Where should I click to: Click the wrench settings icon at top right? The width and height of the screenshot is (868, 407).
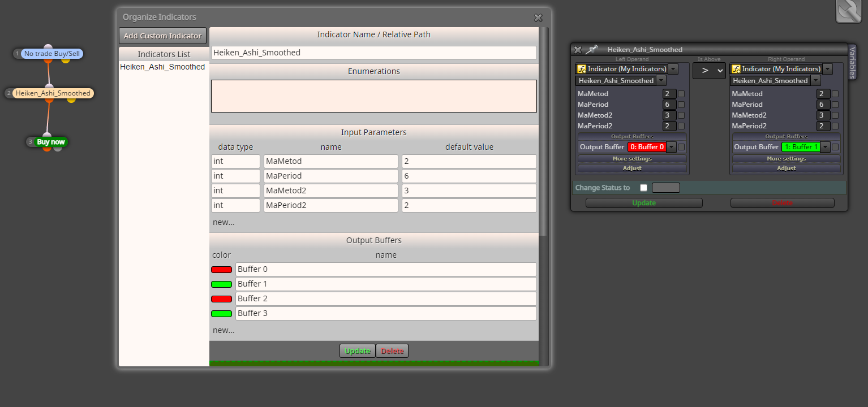click(x=848, y=11)
